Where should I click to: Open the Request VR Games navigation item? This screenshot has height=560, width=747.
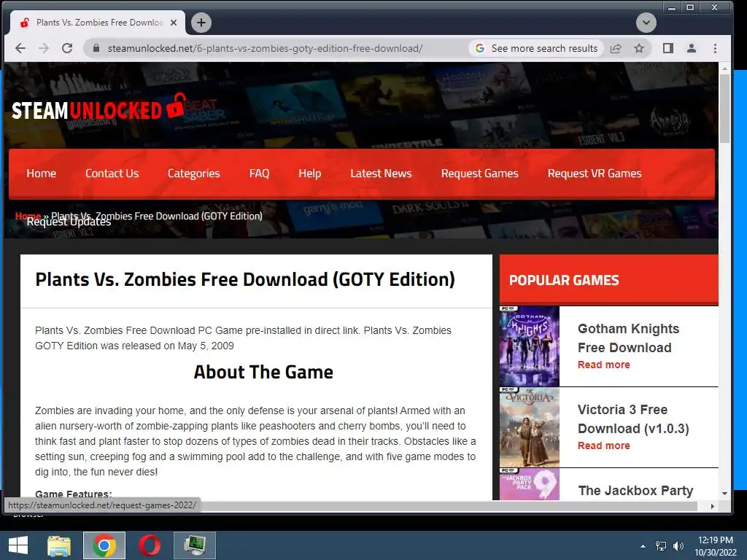595,174
